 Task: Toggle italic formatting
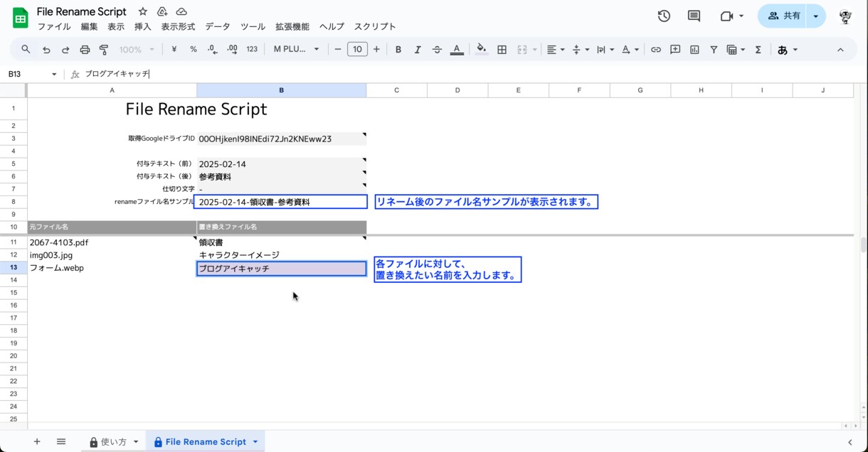point(418,49)
